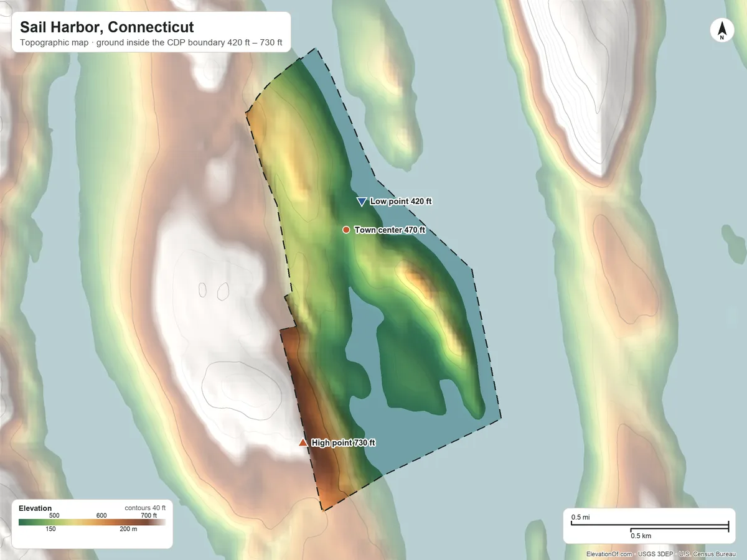Click the 'Sail Harbor, Connecticut' title

pyautogui.click(x=107, y=27)
